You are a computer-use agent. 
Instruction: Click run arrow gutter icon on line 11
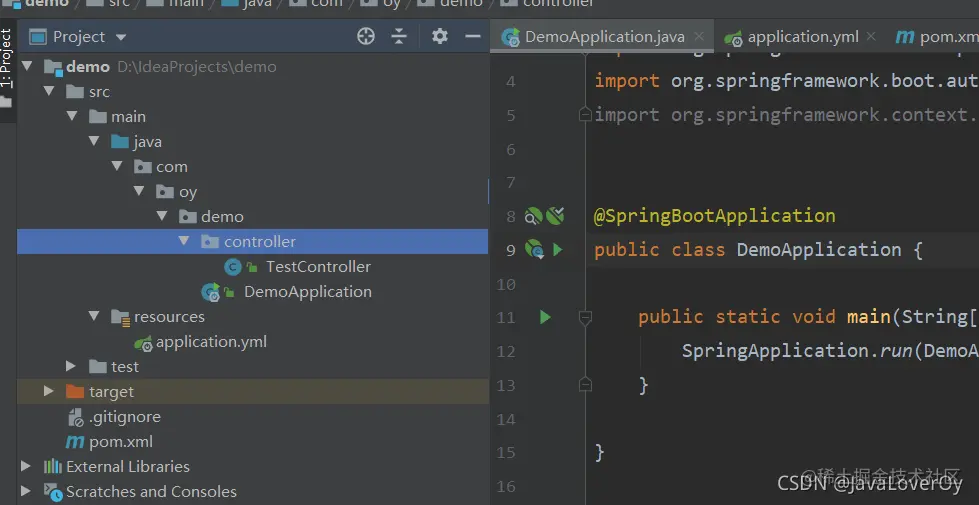(545, 317)
